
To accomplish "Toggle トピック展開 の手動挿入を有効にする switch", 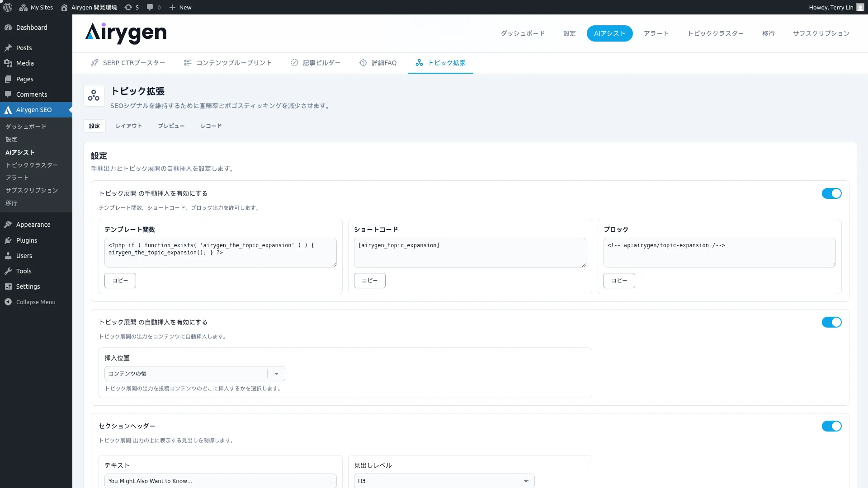I will tap(831, 193).
